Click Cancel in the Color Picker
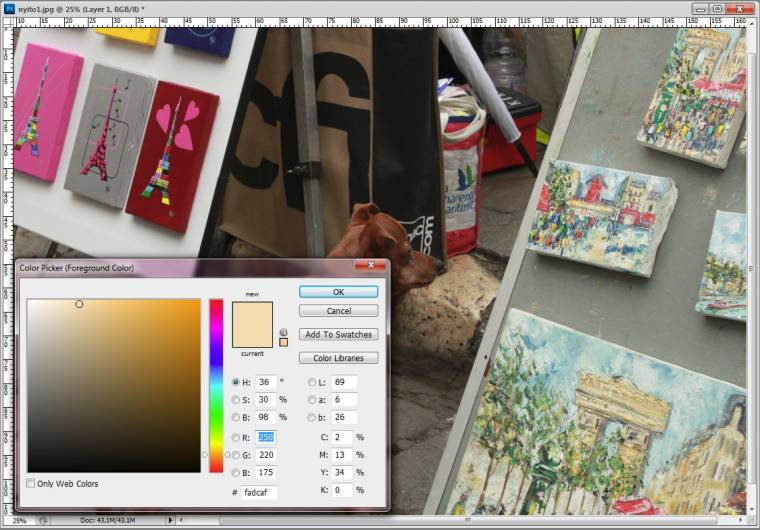This screenshot has height=530, width=760. point(338,310)
